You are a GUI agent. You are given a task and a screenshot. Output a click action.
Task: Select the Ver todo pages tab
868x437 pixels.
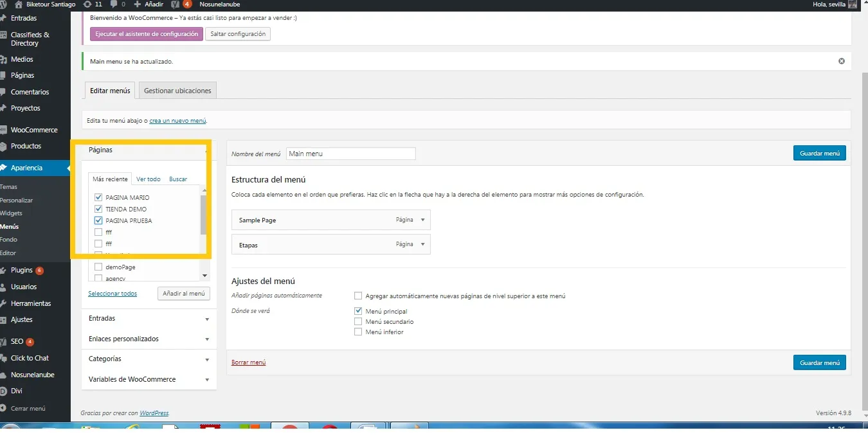[x=149, y=179]
